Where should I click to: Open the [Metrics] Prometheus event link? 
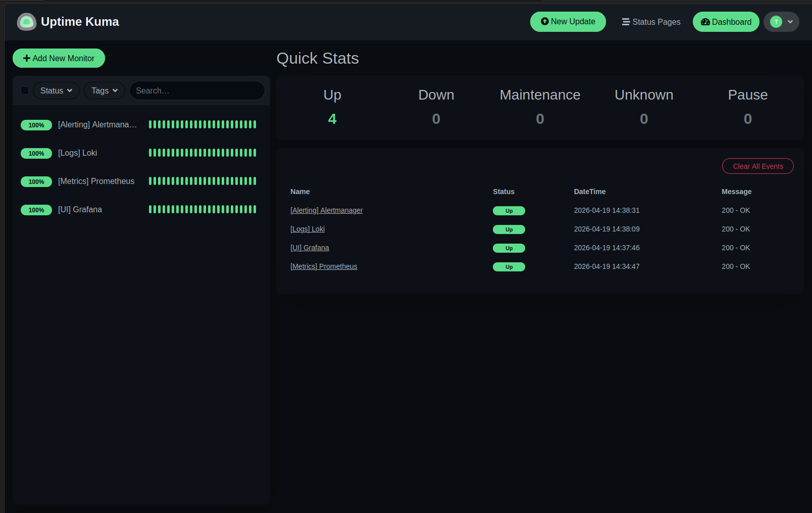pos(324,266)
